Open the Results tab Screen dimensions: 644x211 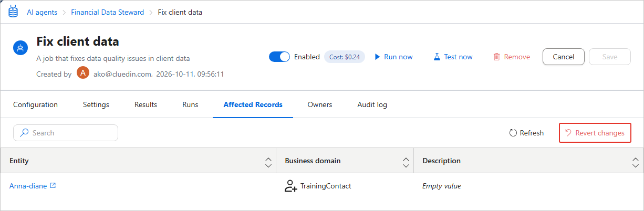146,104
